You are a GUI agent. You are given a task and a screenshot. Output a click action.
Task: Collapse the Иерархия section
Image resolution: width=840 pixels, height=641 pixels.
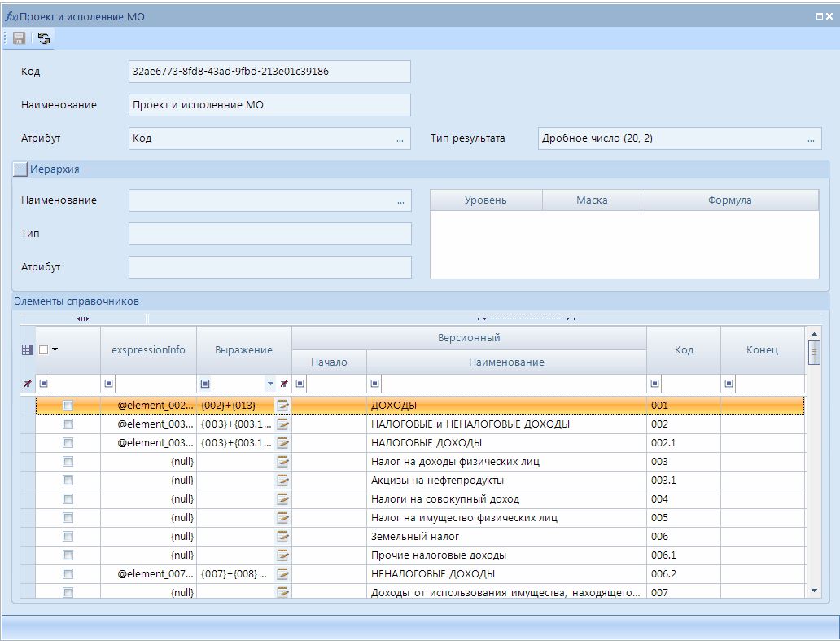[20, 169]
